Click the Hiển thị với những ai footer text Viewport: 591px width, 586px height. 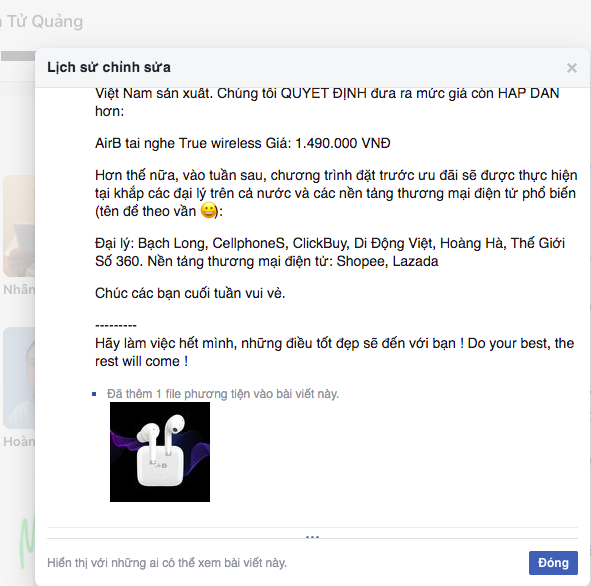point(167,563)
